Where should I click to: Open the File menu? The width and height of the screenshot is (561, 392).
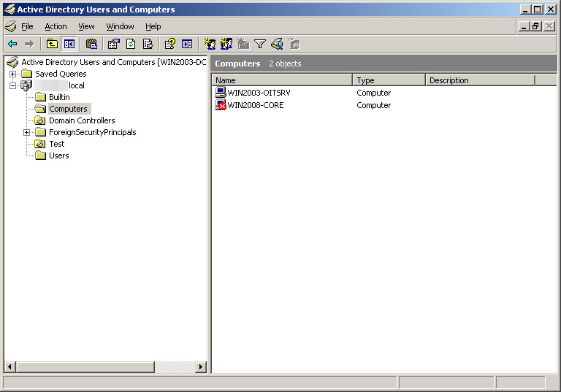coord(27,26)
